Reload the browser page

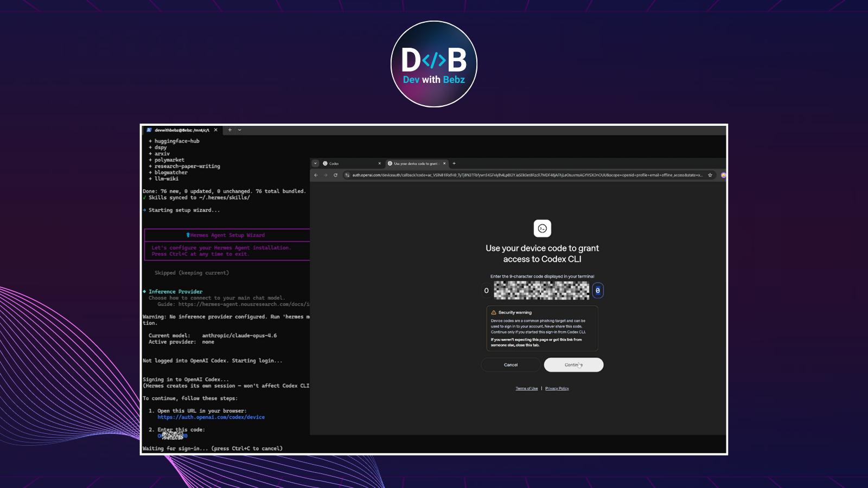click(335, 175)
